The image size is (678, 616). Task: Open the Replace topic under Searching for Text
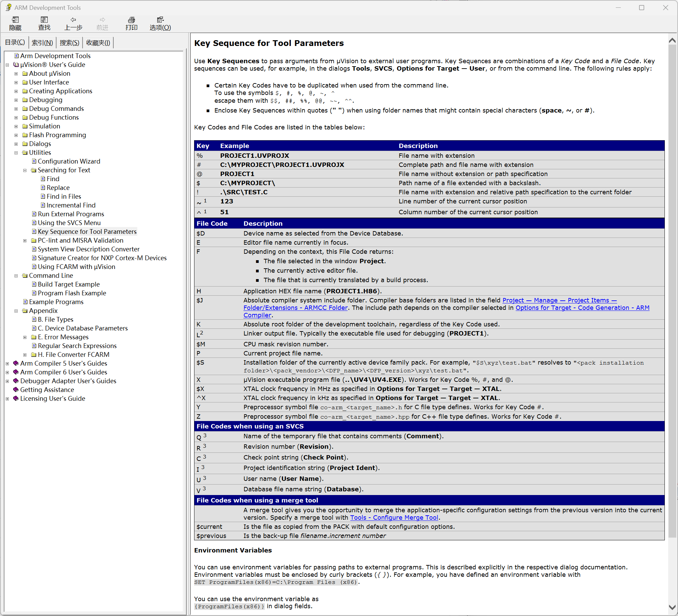[x=58, y=188]
